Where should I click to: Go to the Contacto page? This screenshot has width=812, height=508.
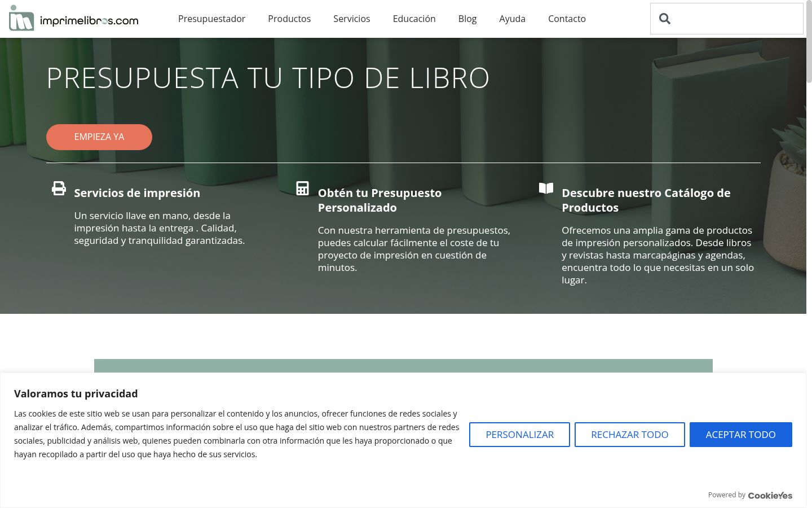coord(567,19)
